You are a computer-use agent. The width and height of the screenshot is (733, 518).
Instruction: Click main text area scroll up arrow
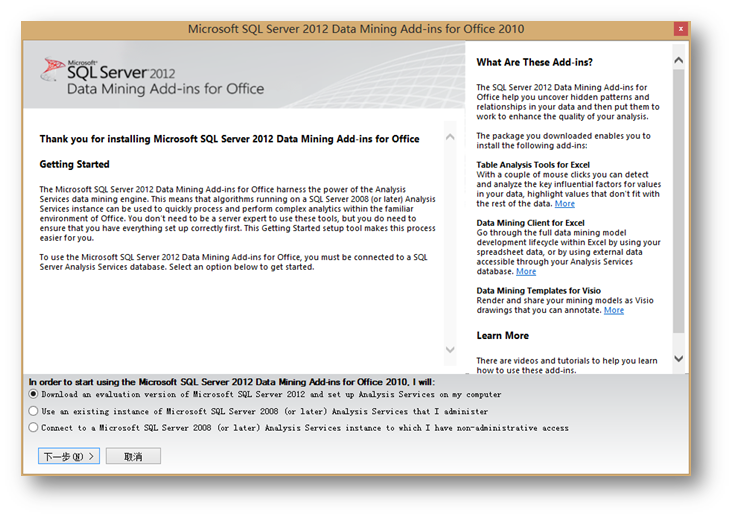pos(450,137)
